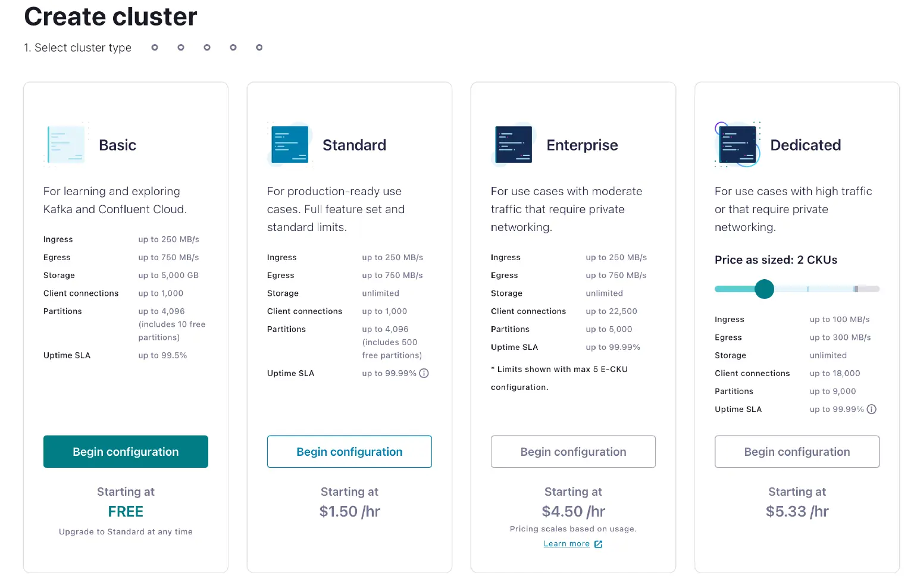Click the Enterprise cluster card icon
Screen dimensions: 914x588
tap(513, 144)
